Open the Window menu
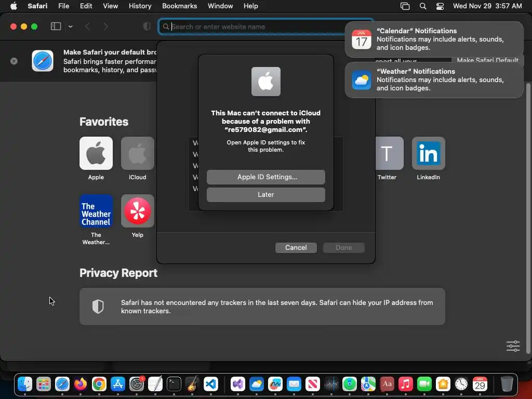 (220, 6)
